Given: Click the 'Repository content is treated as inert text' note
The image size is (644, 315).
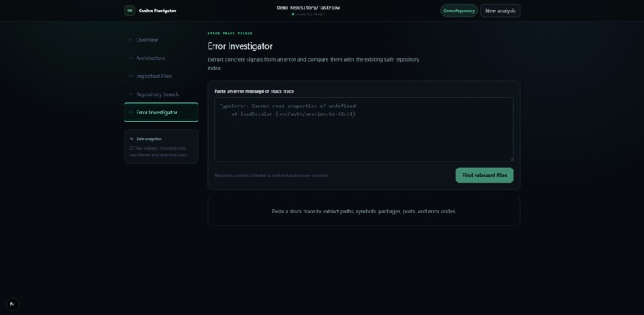Looking at the screenshot, I should (x=271, y=176).
